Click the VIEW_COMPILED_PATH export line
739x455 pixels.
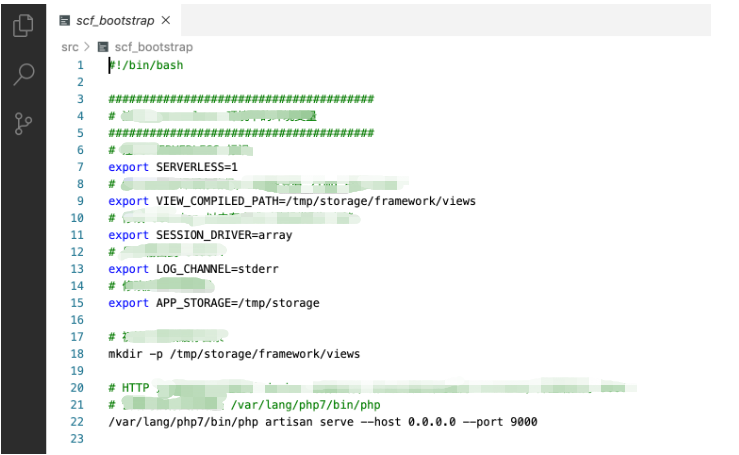[291, 201]
